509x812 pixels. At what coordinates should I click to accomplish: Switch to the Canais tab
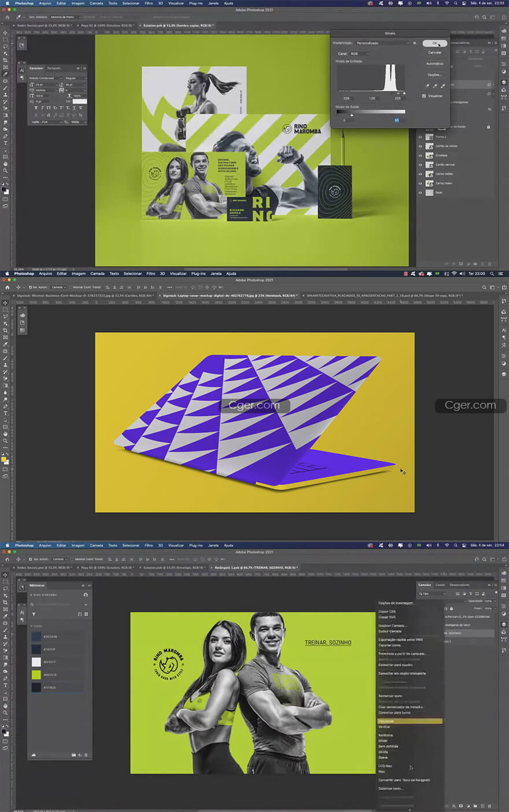(x=440, y=585)
